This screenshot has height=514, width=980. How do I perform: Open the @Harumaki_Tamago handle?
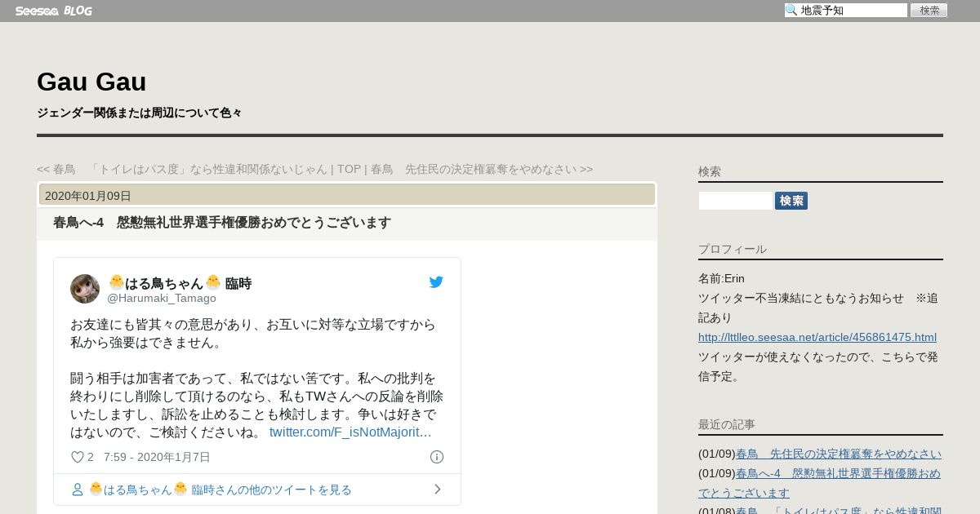tap(162, 298)
